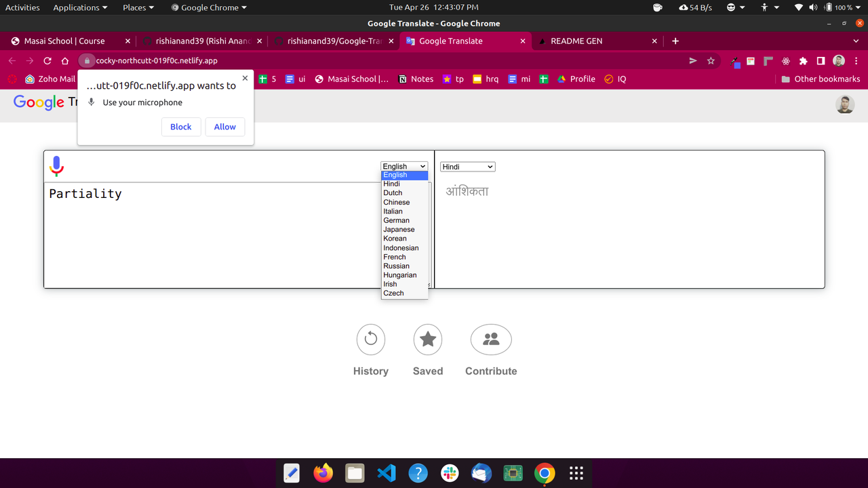The width and height of the screenshot is (868, 488).
Task: Reload the page with the refresh icon
Action: (x=47, y=60)
